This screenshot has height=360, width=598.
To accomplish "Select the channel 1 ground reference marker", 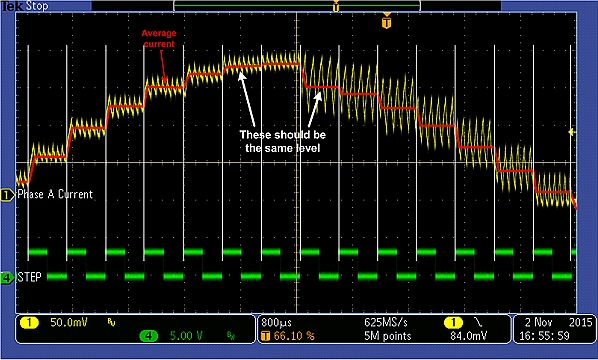I will [x=6, y=195].
